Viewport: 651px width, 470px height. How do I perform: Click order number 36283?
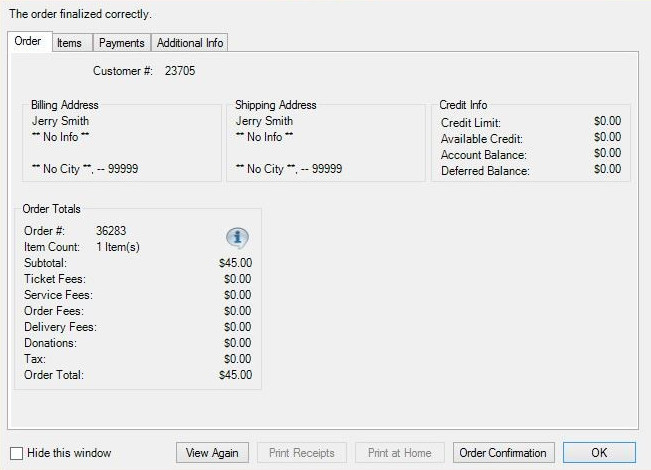(x=111, y=231)
